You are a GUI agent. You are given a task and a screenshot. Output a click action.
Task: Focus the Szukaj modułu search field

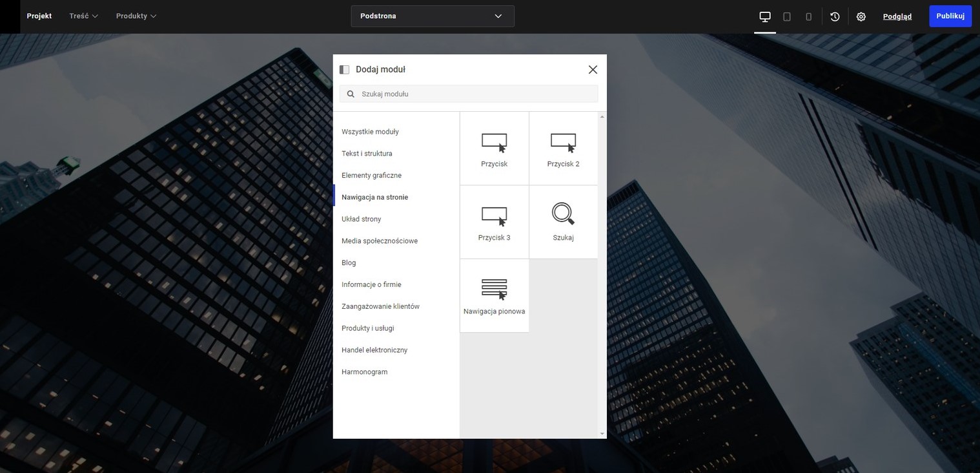469,94
